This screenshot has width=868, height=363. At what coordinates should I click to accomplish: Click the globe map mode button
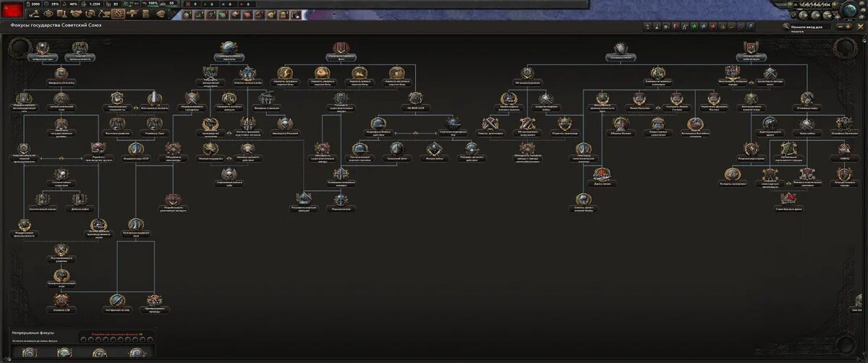tap(850, 9)
